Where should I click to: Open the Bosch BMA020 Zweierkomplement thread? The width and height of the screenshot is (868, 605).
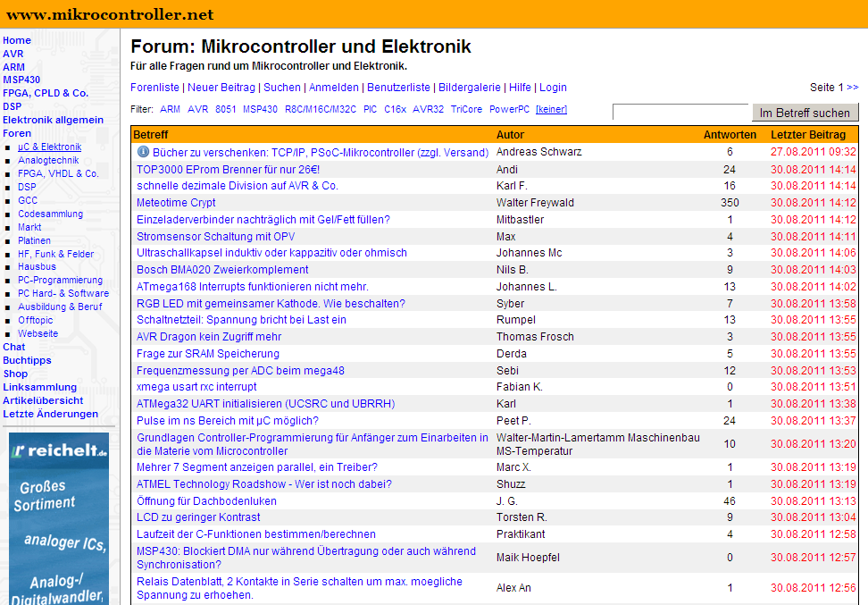222,270
